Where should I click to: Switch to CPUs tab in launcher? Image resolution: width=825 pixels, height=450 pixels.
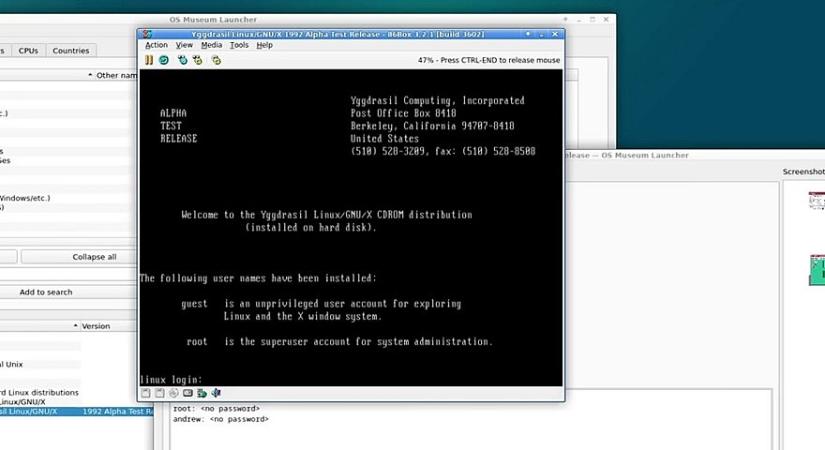(x=28, y=51)
